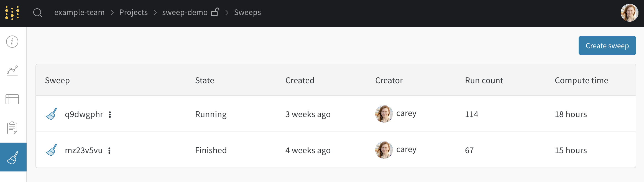Click carey's avatar in Running row
This screenshot has width=644, height=182.
click(x=384, y=114)
